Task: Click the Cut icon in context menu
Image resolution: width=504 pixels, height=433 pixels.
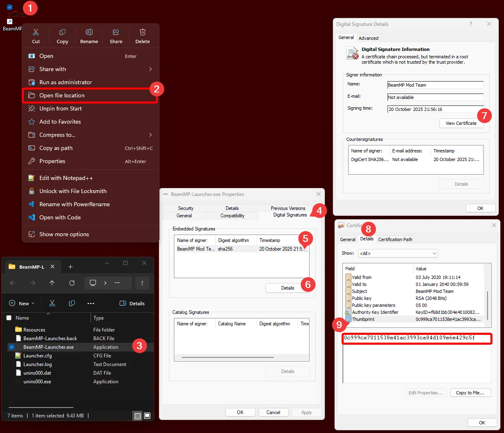Action: tap(36, 32)
